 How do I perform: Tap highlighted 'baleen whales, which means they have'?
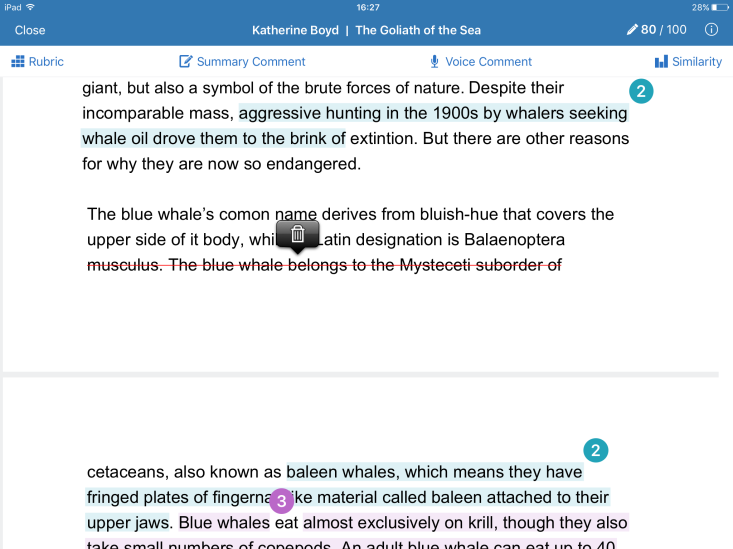(x=434, y=472)
